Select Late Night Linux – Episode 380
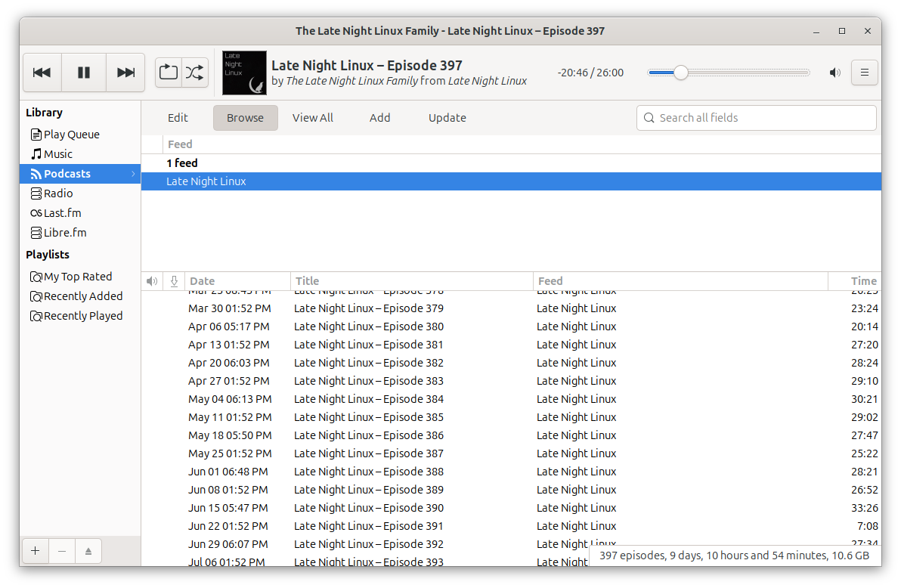This screenshot has width=901, height=588. [x=512, y=326]
